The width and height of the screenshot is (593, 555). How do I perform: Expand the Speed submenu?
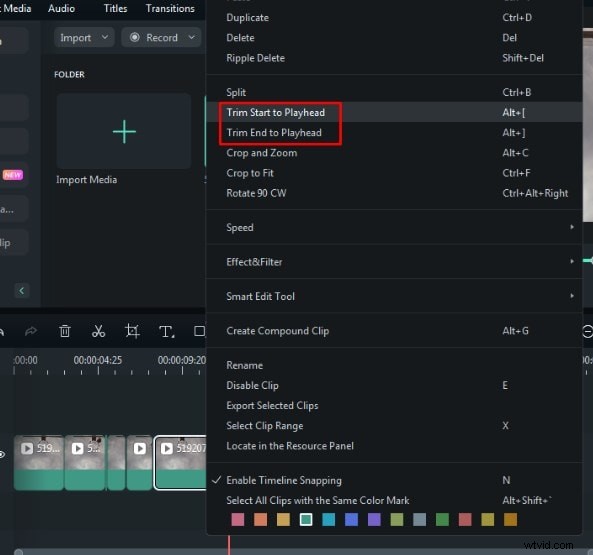pos(393,227)
